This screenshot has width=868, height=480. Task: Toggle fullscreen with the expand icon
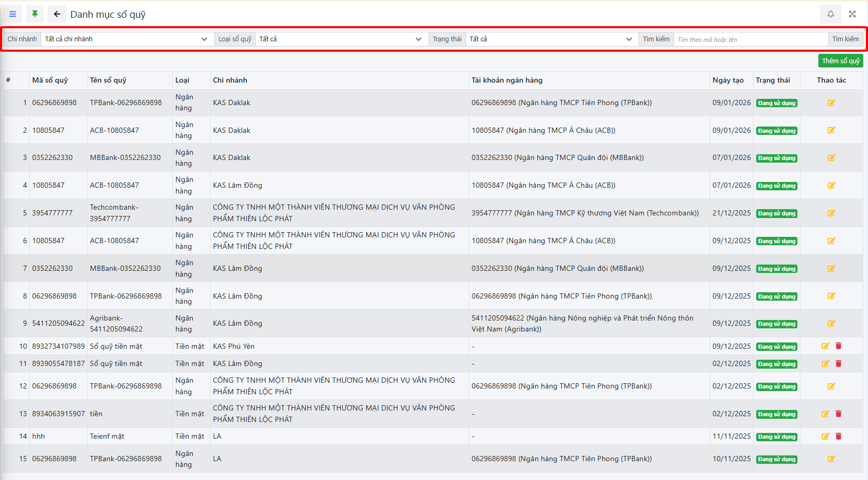tap(852, 14)
